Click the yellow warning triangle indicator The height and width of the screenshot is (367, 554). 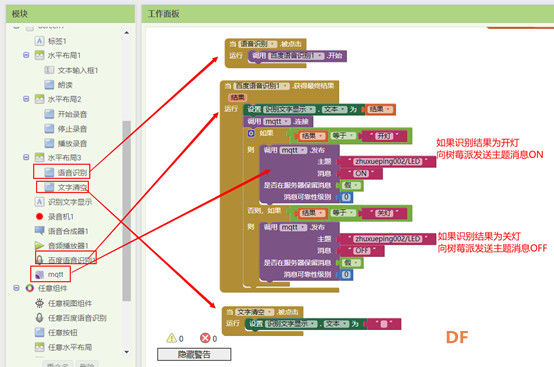click(x=171, y=338)
